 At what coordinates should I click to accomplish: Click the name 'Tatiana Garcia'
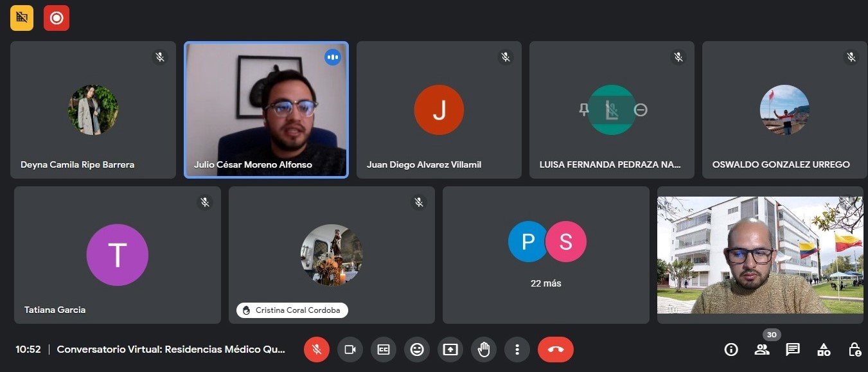[x=55, y=310]
